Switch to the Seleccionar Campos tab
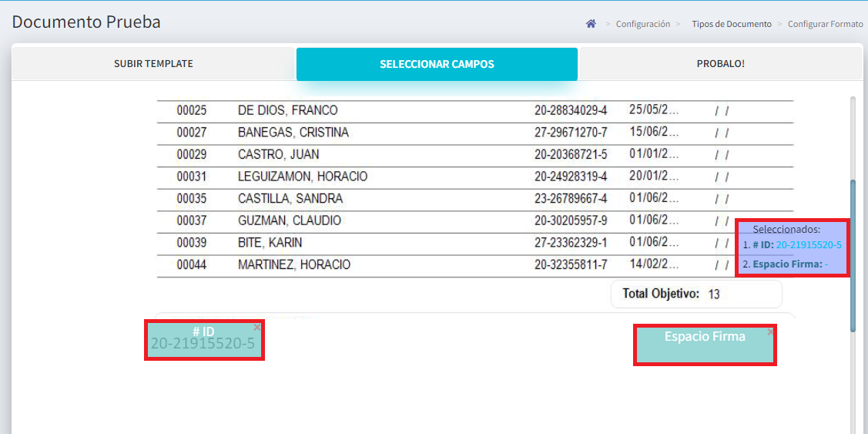868x434 pixels. coord(437,64)
